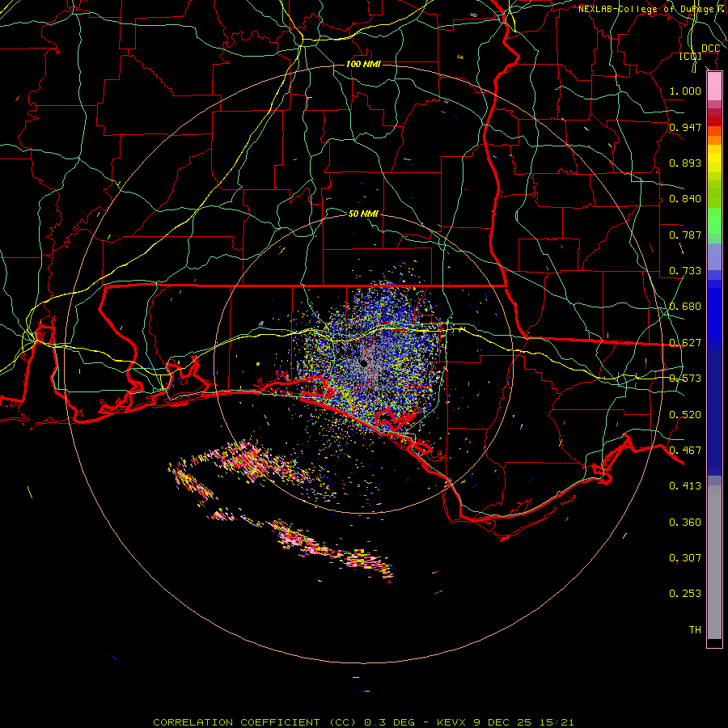The image size is (728, 728).
Task: Click the 0.520 scale value
Action: 685,415
